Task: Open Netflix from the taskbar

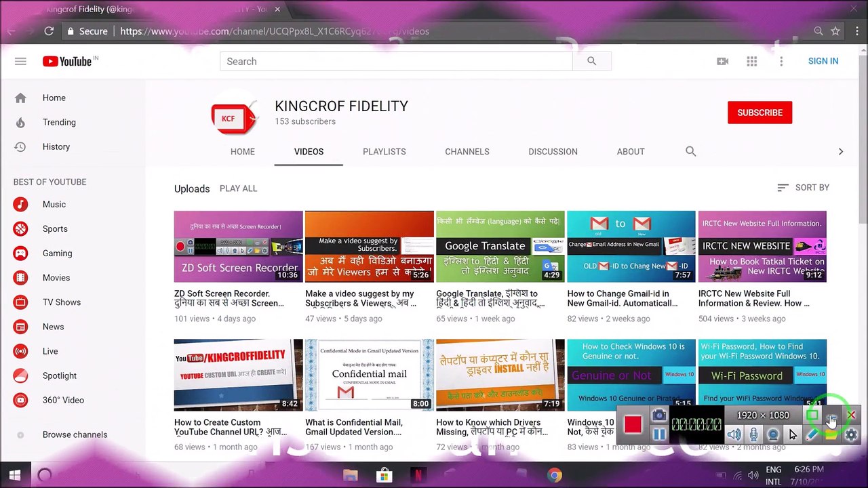Action: pyautogui.click(x=418, y=475)
